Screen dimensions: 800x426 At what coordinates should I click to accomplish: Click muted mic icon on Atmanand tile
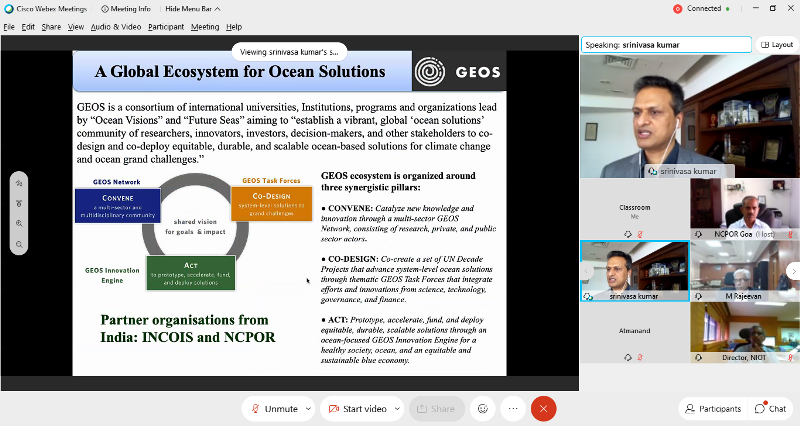pos(640,358)
